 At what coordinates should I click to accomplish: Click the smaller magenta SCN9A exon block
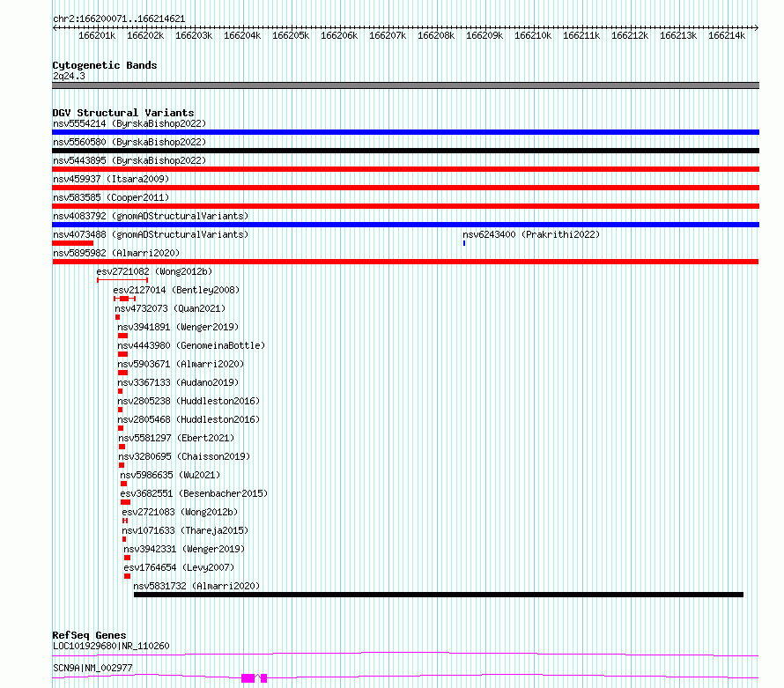(x=264, y=678)
